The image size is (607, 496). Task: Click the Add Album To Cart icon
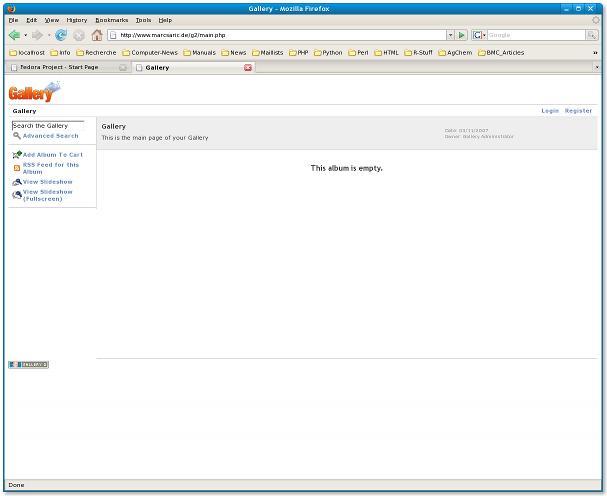[17, 155]
